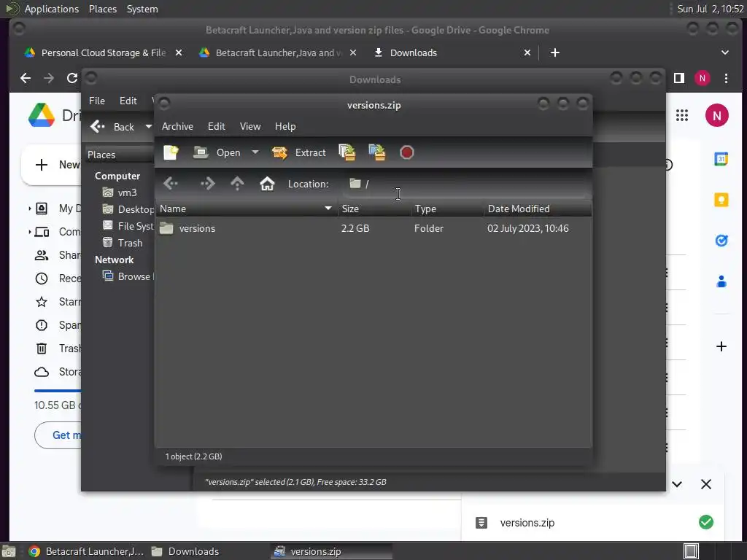Go to archive home location icon
747x560 pixels.
(x=267, y=183)
